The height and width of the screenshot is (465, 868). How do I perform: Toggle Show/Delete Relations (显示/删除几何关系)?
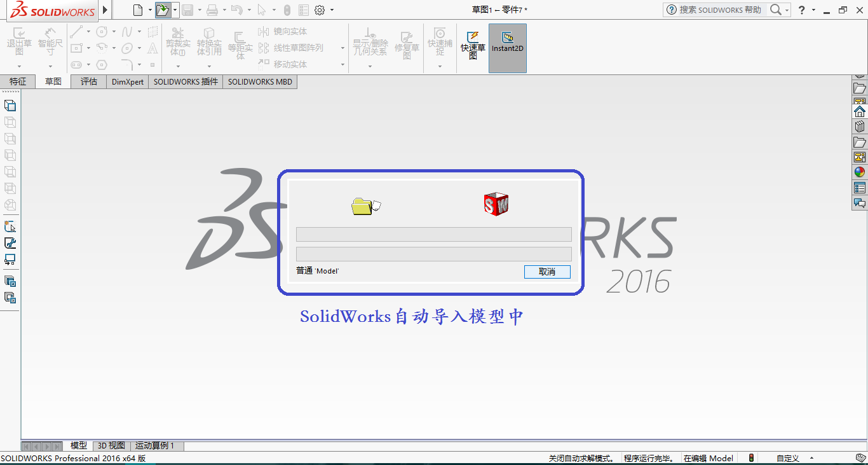[x=370, y=43]
